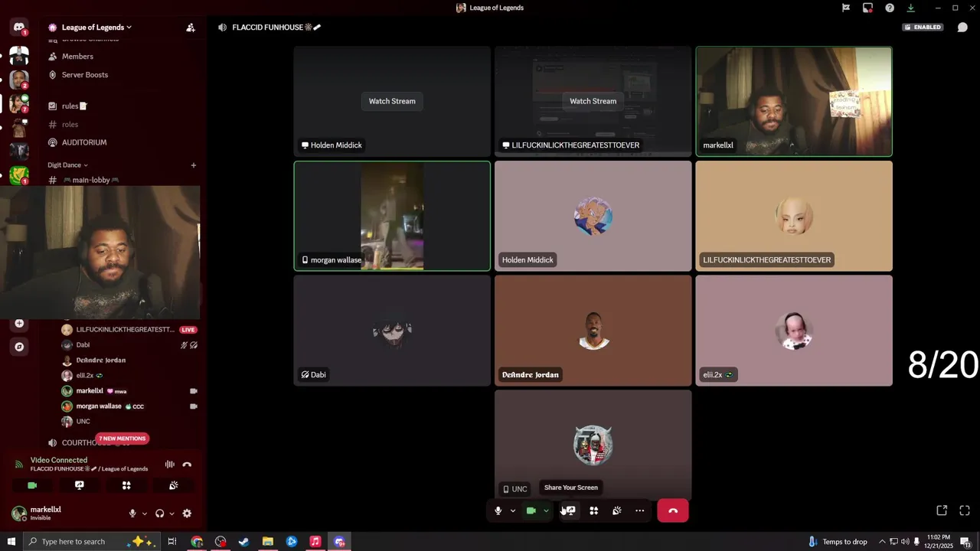Pop out call window icon
This screenshot has width=980, height=551.
coord(942,510)
